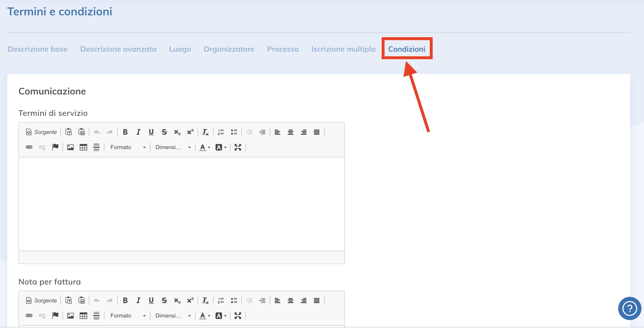Maximize the Termini di servizio editor
Image resolution: width=644 pixels, height=328 pixels.
pyautogui.click(x=238, y=147)
